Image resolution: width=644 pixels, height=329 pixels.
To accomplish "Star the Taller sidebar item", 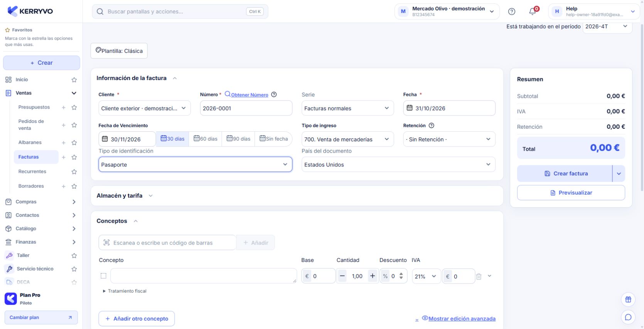I will [74, 255].
